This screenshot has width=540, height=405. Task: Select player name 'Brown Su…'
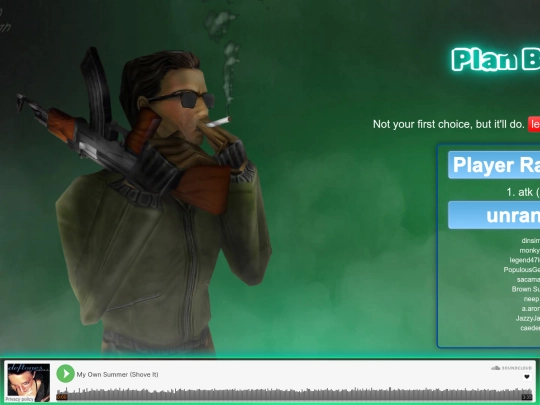[x=526, y=289]
